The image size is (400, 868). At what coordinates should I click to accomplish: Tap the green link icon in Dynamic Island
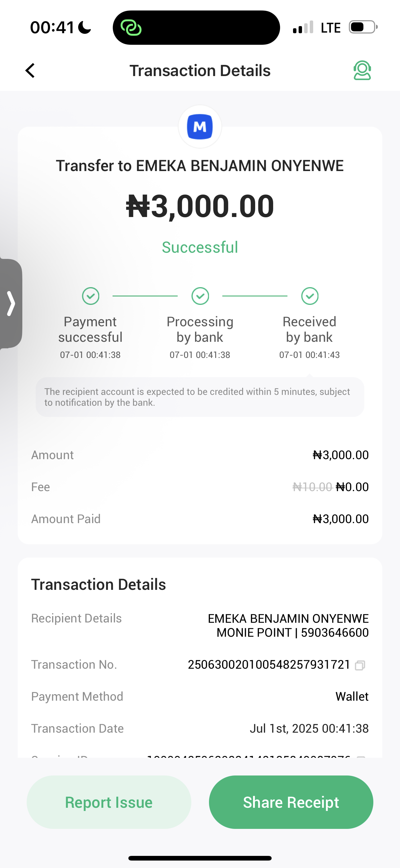(131, 28)
